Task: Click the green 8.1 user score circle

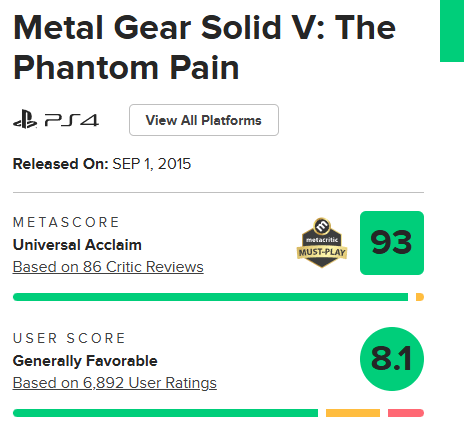Action: click(x=392, y=359)
